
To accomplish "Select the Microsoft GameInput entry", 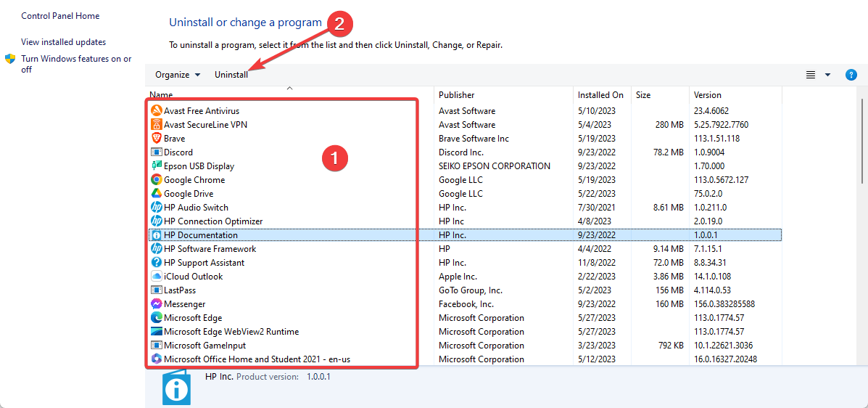I will pyautogui.click(x=204, y=346).
